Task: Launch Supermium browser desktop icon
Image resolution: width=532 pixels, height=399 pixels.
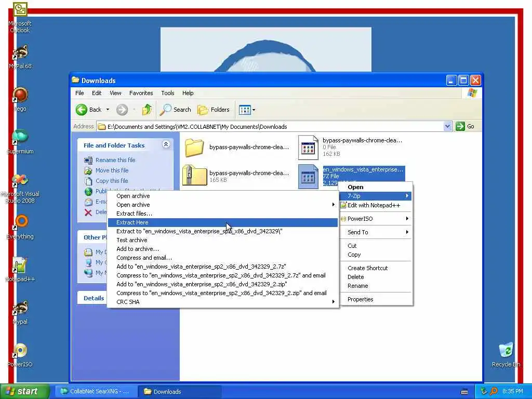Action: tap(20, 138)
